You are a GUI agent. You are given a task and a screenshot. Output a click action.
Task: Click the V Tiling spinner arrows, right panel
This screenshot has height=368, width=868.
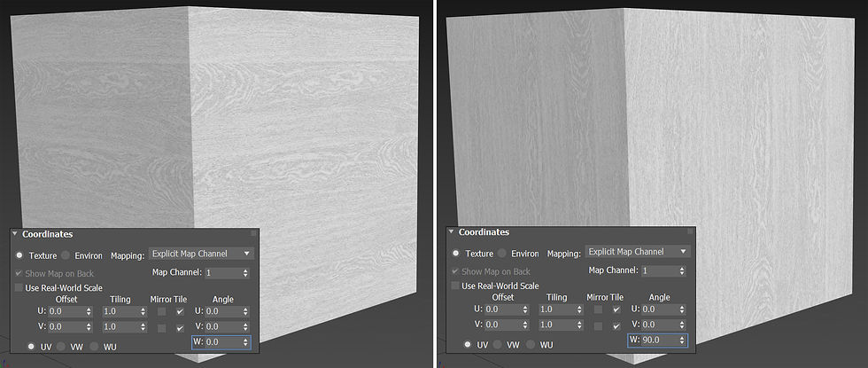pyautogui.click(x=579, y=325)
